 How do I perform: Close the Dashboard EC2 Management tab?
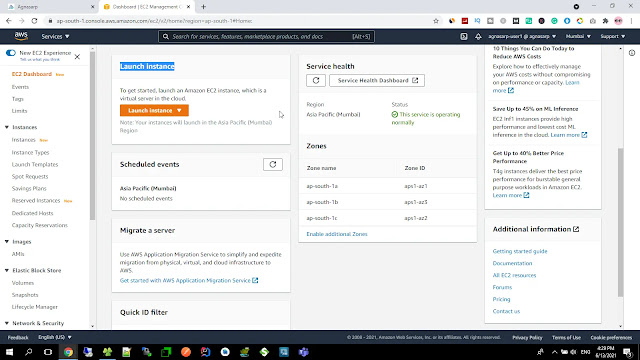coord(188,7)
